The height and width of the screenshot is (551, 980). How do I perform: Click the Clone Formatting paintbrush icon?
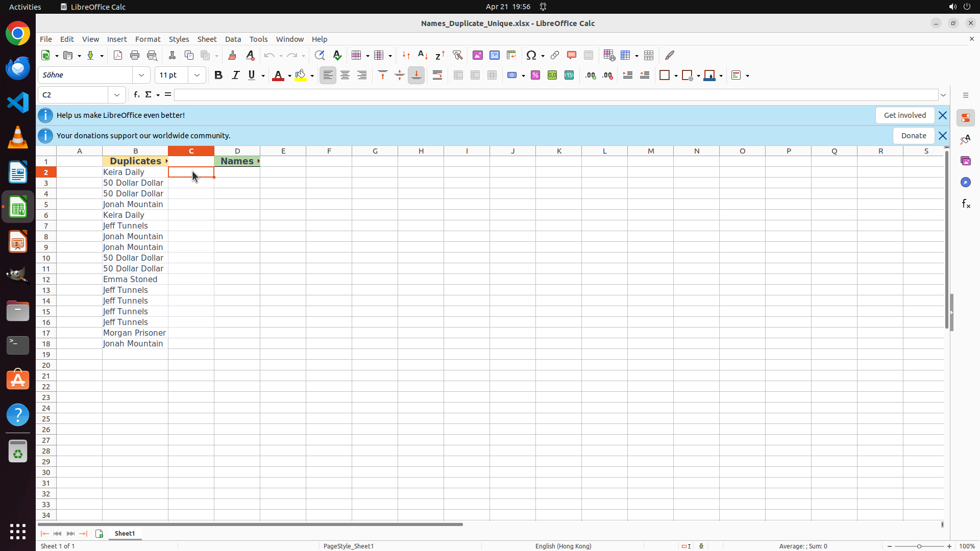point(232,55)
